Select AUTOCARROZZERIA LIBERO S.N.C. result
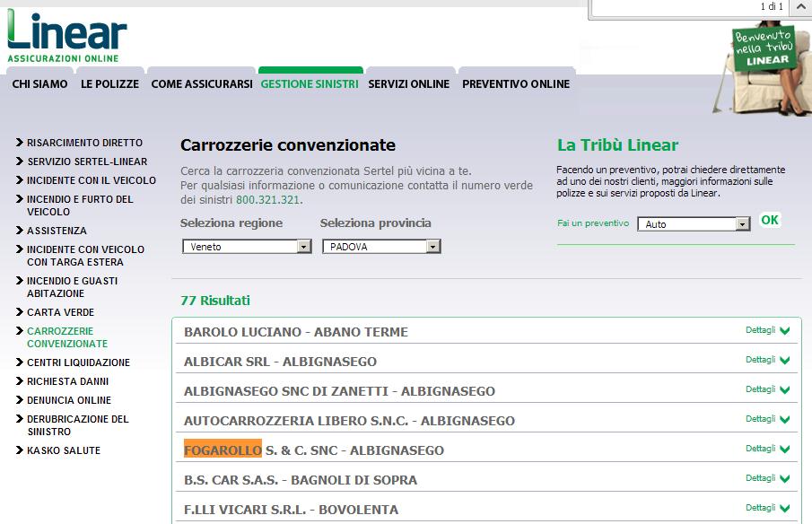Image resolution: width=812 pixels, height=524 pixels. tap(350, 421)
